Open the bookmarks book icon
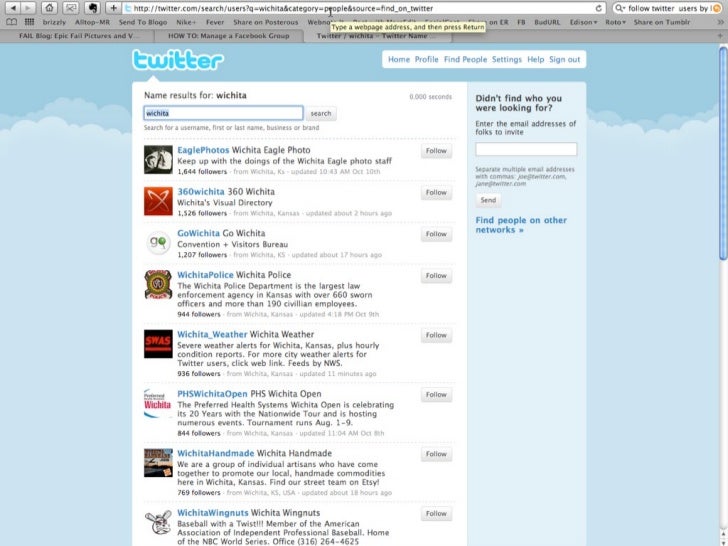728x546 pixels. click(x=12, y=22)
